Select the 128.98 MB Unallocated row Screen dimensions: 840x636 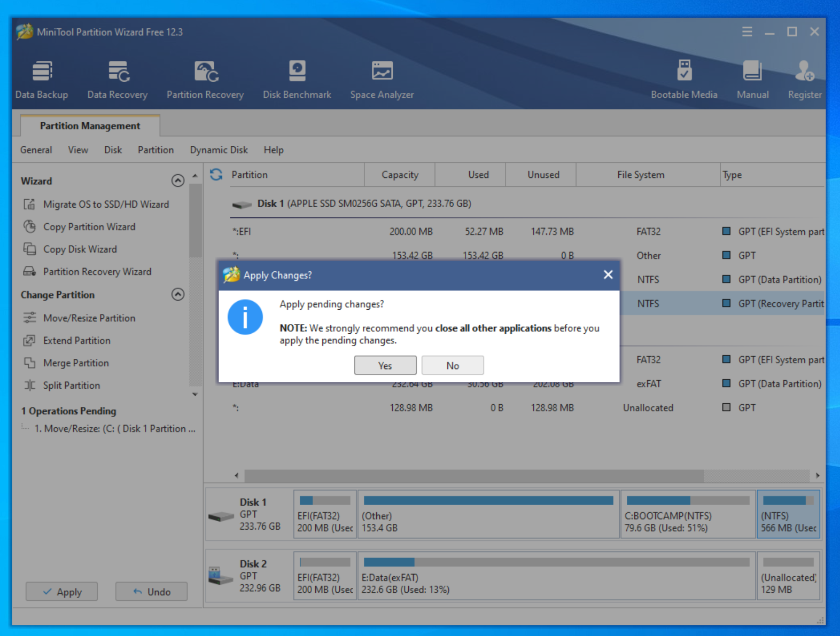[527, 407]
